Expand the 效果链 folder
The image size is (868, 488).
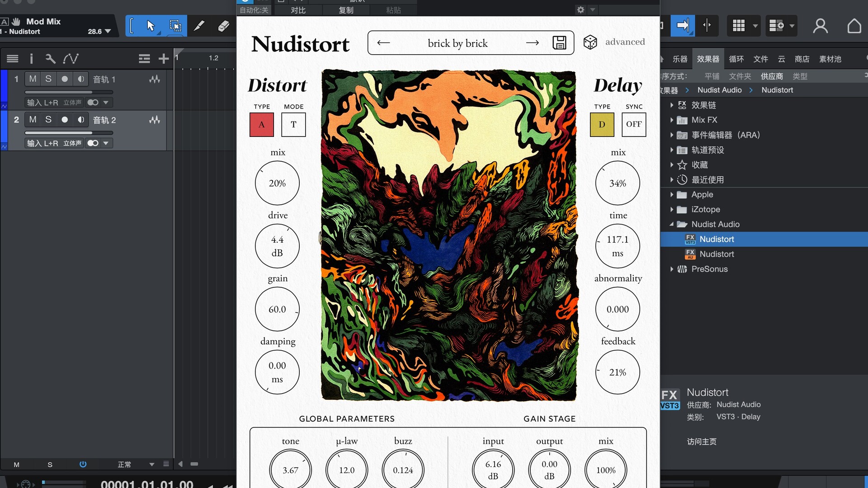click(672, 105)
